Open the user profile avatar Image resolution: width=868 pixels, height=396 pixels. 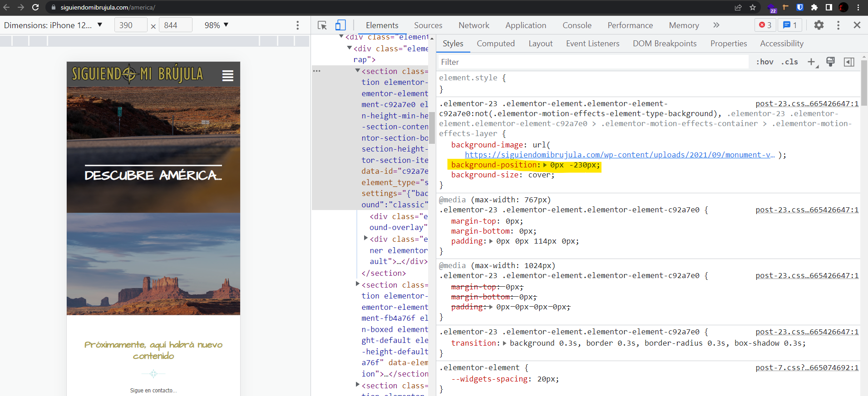point(843,7)
